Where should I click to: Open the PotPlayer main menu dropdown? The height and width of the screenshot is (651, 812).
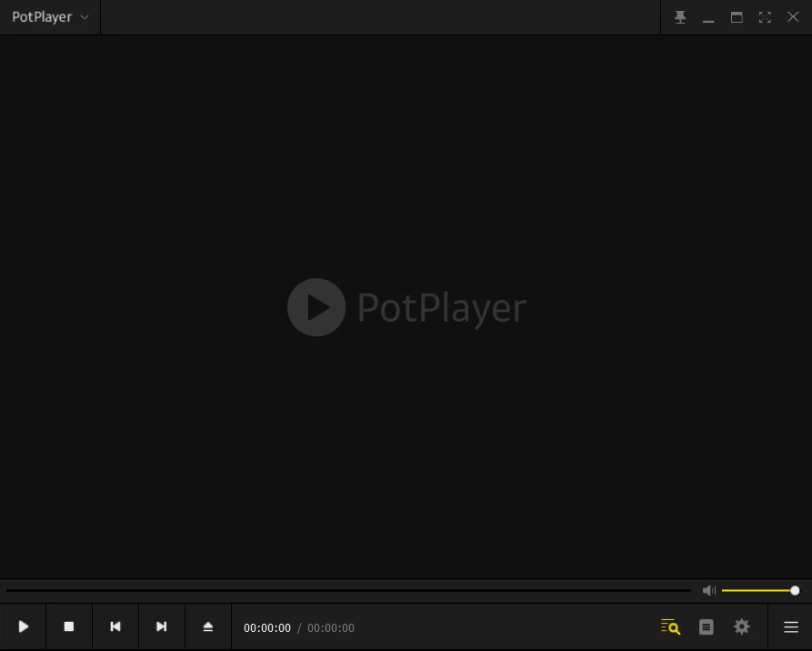[50, 17]
